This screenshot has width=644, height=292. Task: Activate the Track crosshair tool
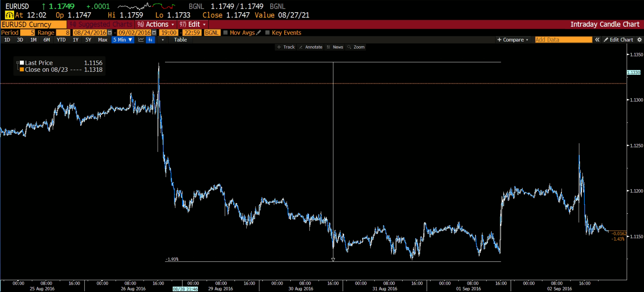coord(286,47)
